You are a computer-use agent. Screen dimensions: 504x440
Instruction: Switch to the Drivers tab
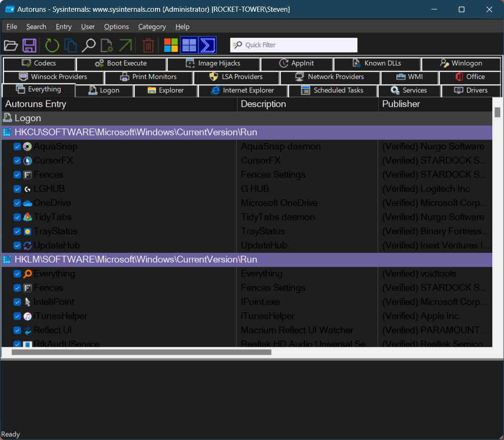pyautogui.click(x=471, y=90)
